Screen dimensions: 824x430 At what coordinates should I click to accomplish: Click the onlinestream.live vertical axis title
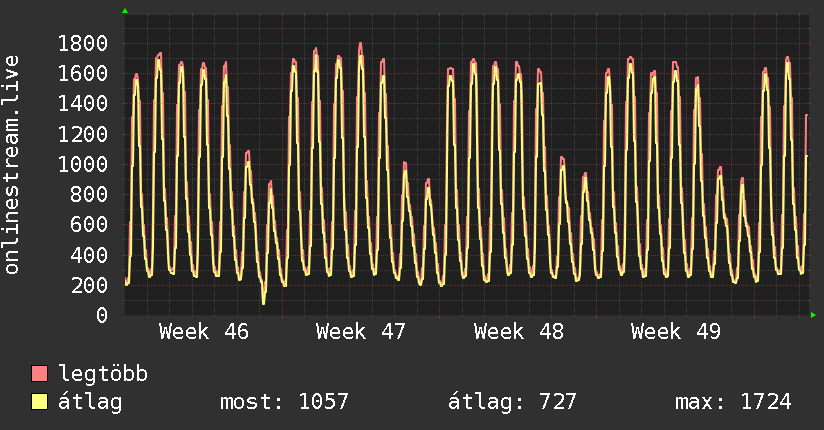(12, 165)
